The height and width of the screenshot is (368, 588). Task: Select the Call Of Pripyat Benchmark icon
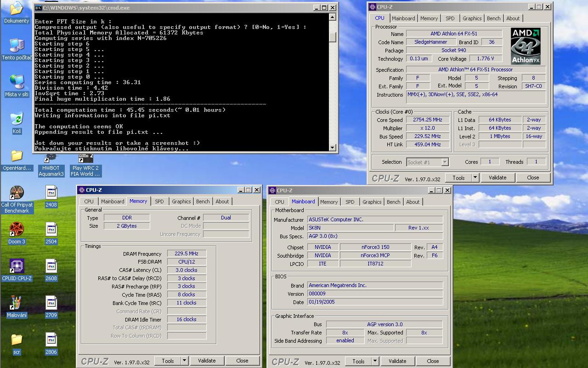tap(17, 192)
